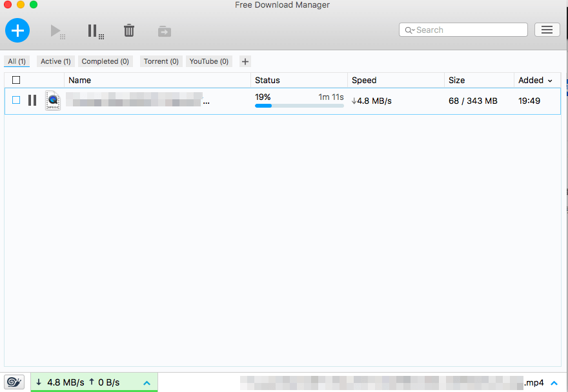
Task: Open the YouTube (0) tab
Action: (209, 61)
